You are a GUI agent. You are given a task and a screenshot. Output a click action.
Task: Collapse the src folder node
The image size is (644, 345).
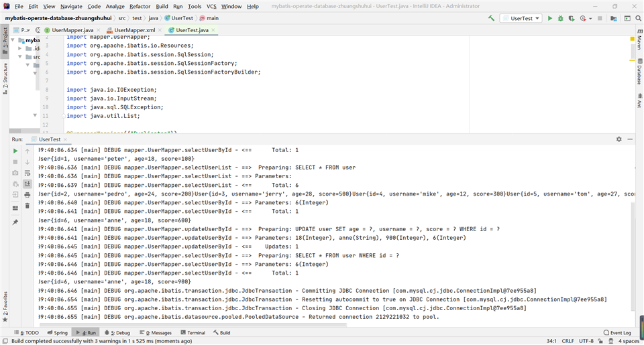click(x=19, y=57)
